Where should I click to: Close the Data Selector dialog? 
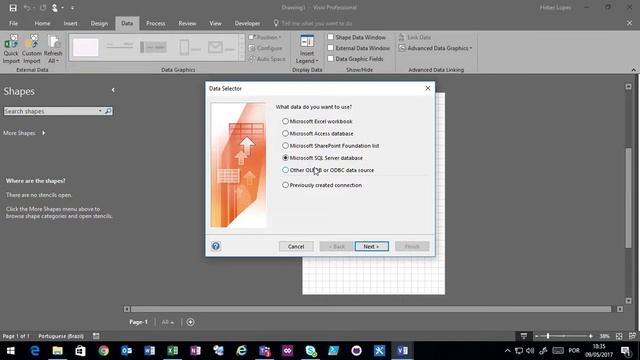pos(428,88)
